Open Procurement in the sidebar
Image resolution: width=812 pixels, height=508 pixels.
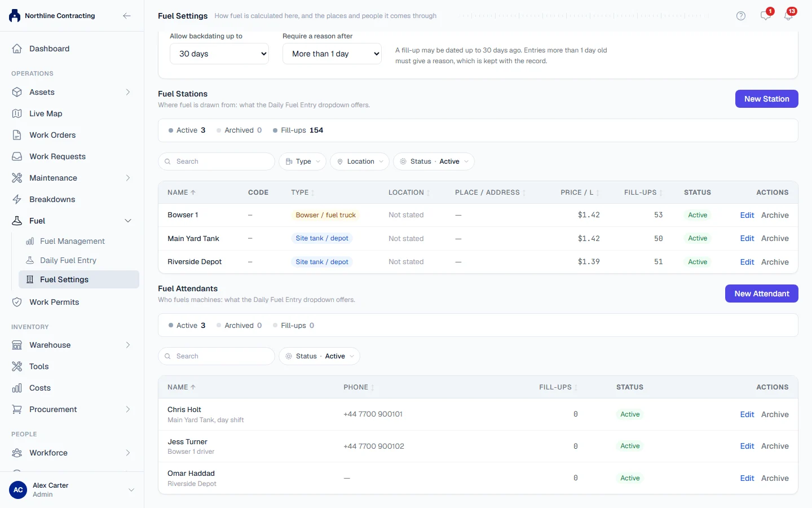pos(72,409)
